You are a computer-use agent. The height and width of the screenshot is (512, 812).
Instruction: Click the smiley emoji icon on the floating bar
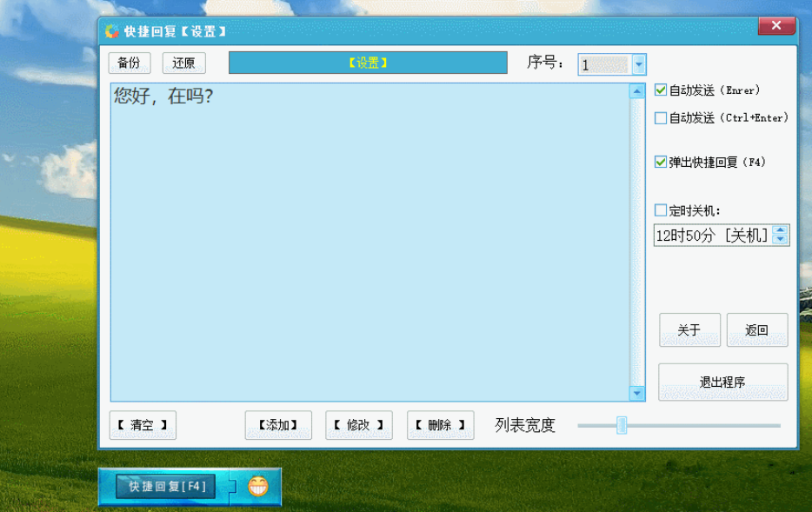tap(258, 486)
